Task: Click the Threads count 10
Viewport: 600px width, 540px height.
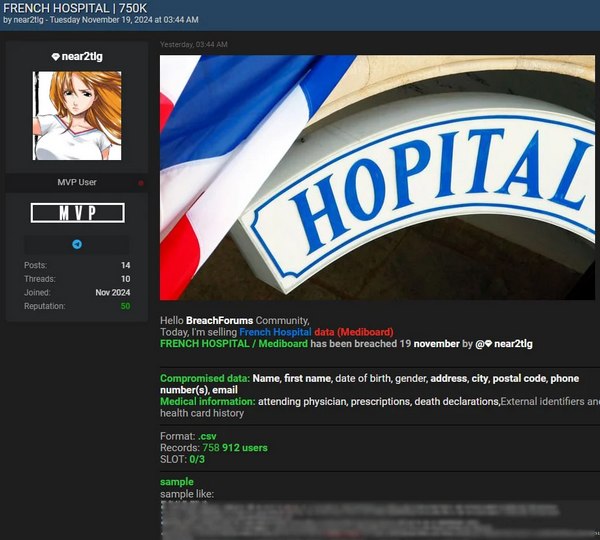Action: point(126,279)
